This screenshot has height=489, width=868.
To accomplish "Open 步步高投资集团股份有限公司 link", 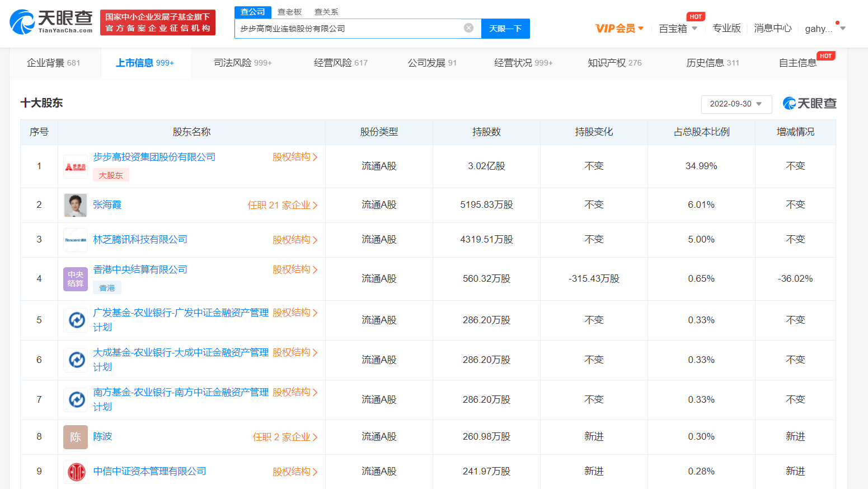I will pyautogui.click(x=154, y=157).
